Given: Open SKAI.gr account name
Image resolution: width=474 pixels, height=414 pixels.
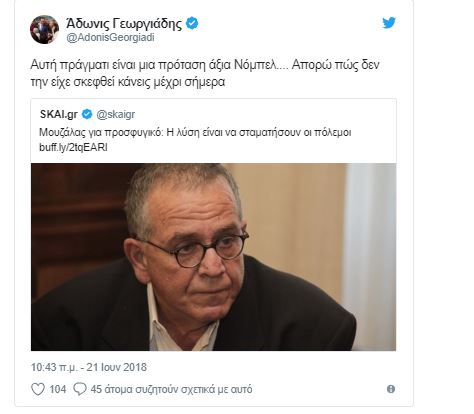Looking at the screenshot, I should (59, 114).
